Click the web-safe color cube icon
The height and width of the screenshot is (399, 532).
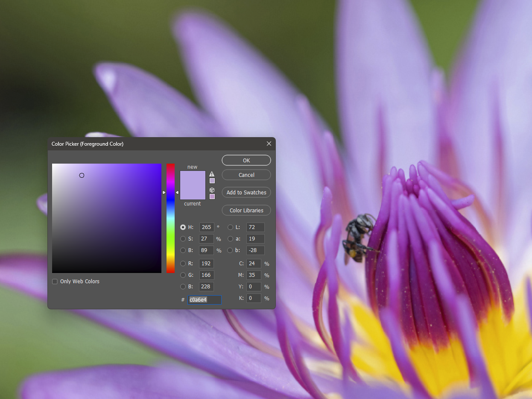[212, 190]
